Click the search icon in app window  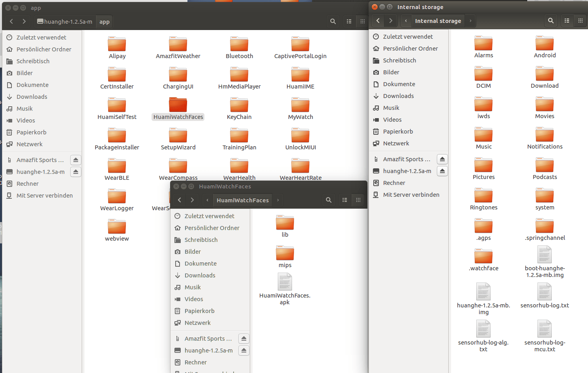point(333,21)
